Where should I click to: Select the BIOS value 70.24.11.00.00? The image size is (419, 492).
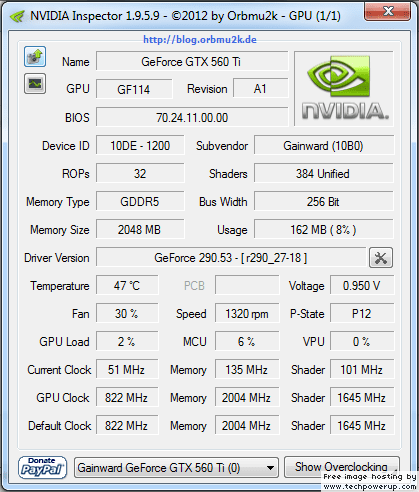192,117
